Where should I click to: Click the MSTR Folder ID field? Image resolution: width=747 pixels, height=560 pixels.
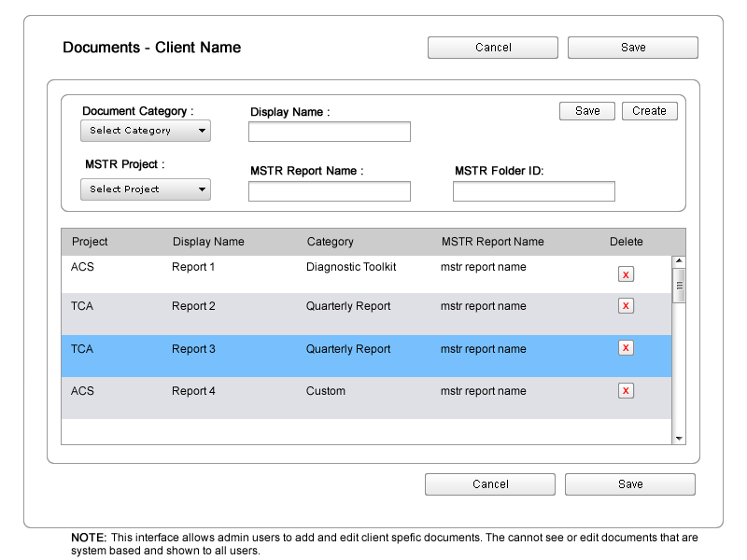(x=533, y=191)
